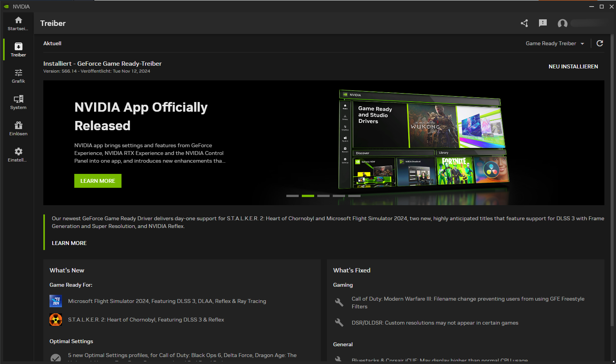Select first carousel slide indicator
Image resolution: width=616 pixels, height=364 pixels.
click(293, 196)
